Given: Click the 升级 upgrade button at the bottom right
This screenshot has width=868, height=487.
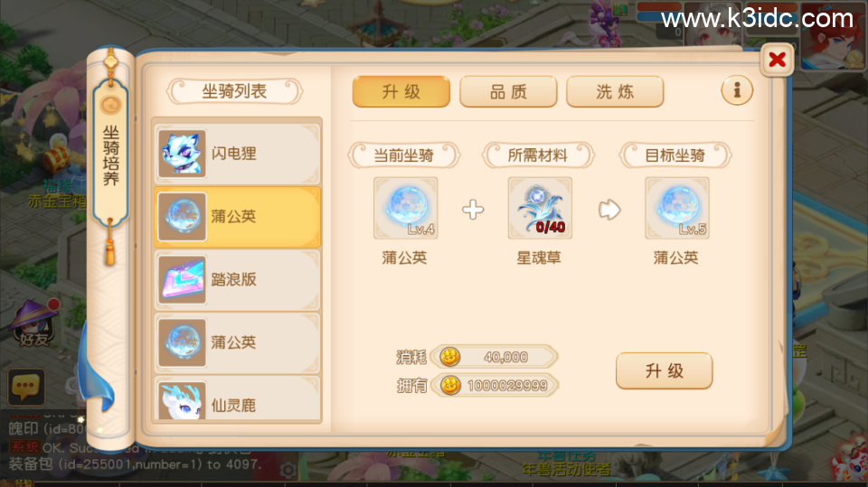Looking at the screenshot, I should [x=665, y=370].
